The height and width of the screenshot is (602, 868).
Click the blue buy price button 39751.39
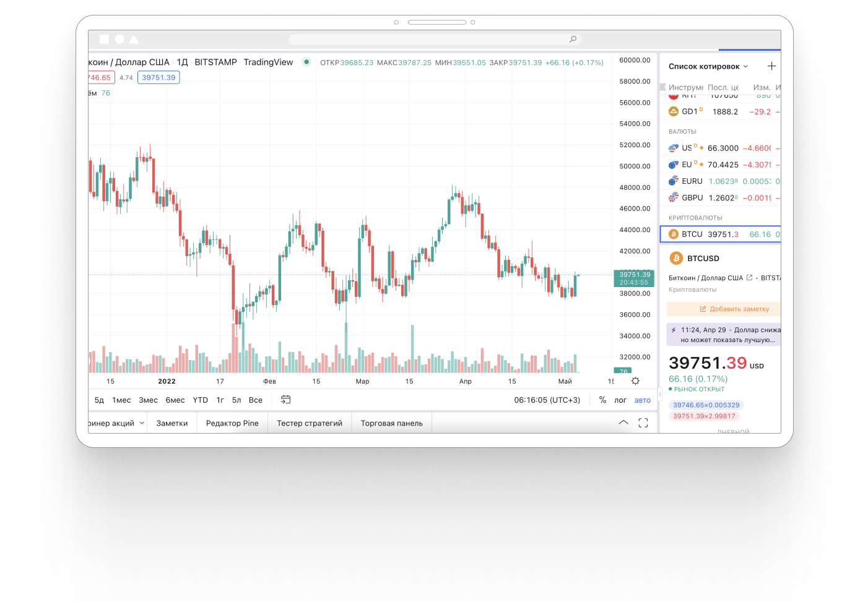tap(158, 77)
